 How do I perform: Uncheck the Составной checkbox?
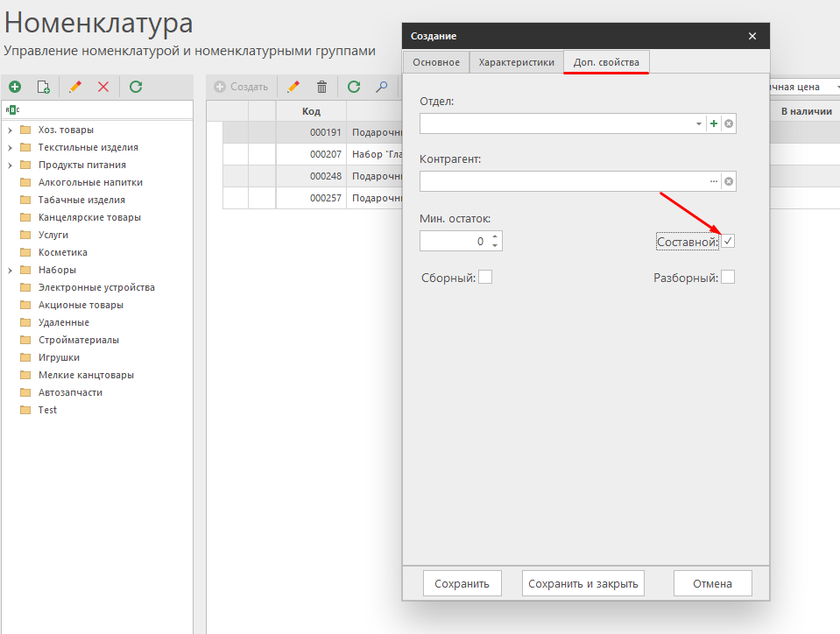click(x=728, y=242)
